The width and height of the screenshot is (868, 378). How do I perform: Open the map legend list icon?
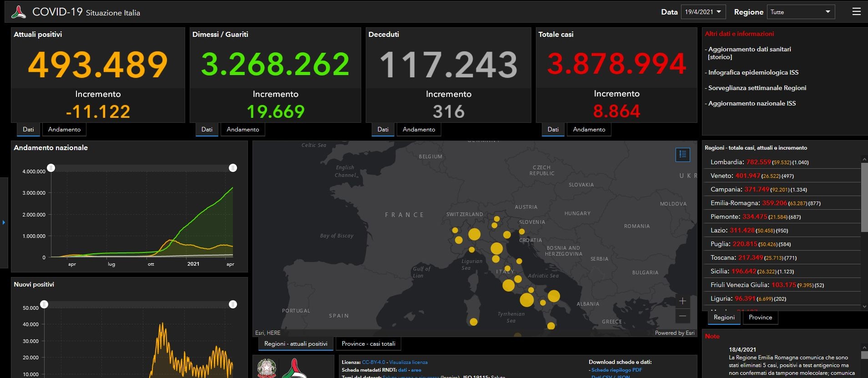[683, 155]
